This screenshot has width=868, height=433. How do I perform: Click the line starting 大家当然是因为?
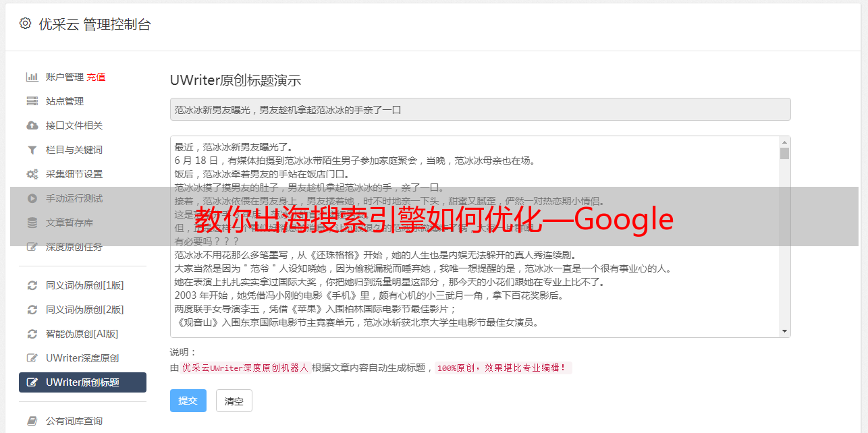coord(423,268)
